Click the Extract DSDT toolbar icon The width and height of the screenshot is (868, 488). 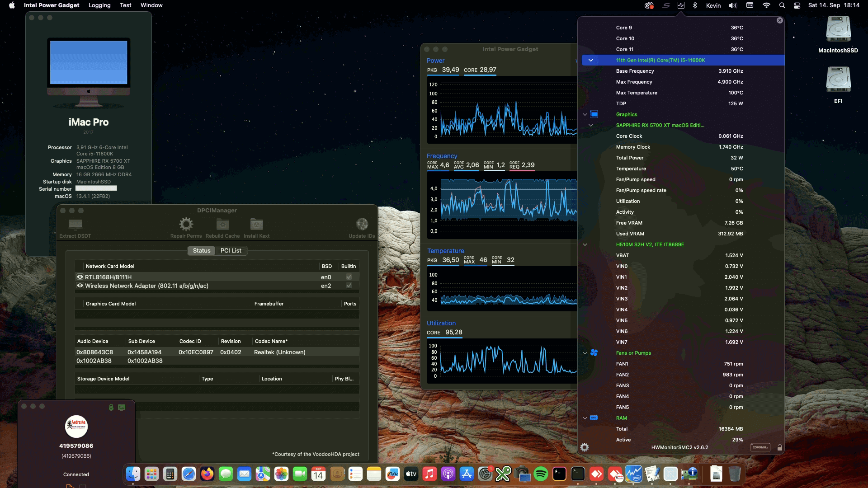(75, 224)
